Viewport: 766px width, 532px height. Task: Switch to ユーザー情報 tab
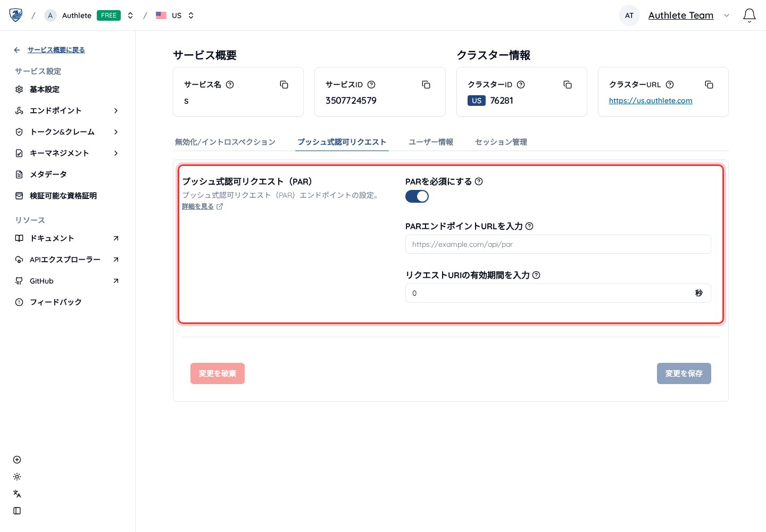pos(431,142)
